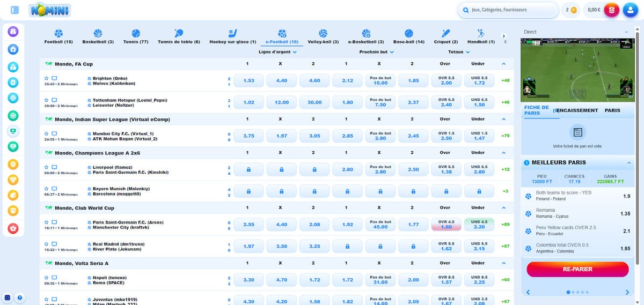Screen dimensions: 644x305
Task: Collapse the Monde, FA Cup section
Action: point(503,64)
